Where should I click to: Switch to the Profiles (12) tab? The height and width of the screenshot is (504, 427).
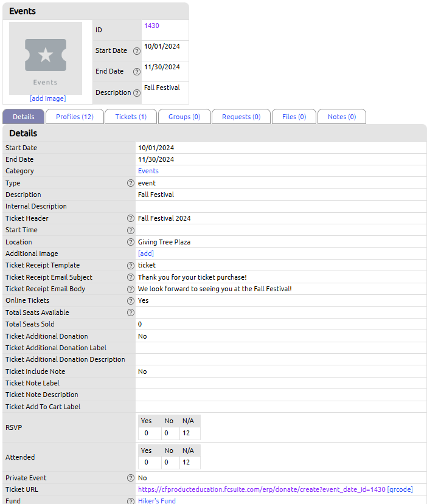click(75, 117)
